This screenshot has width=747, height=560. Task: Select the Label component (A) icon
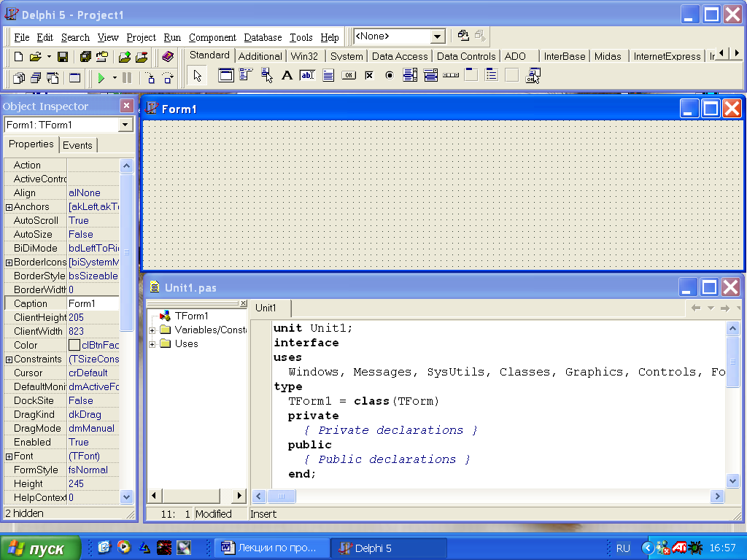[287, 75]
